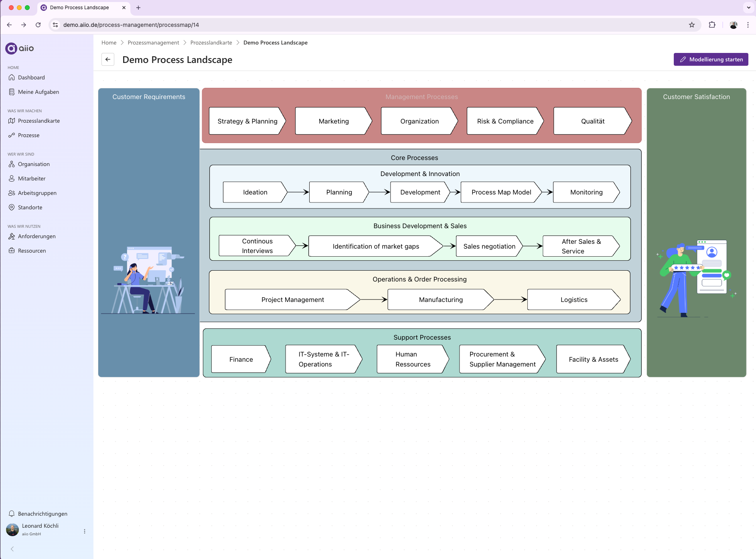The width and height of the screenshot is (756, 559).
Task: Select Prozesslandkarte in the sidebar
Action: coord(39,120)
